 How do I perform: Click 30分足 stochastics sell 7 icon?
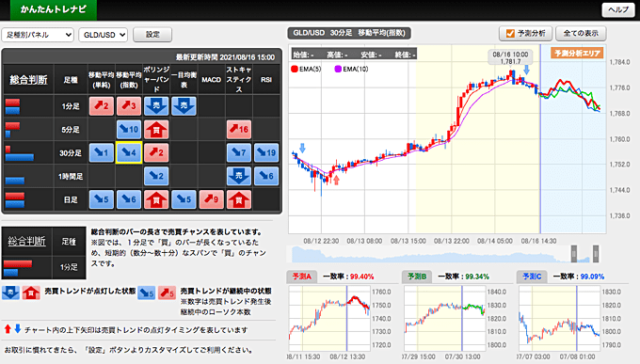pyautogui.click(x=239, y=152)
